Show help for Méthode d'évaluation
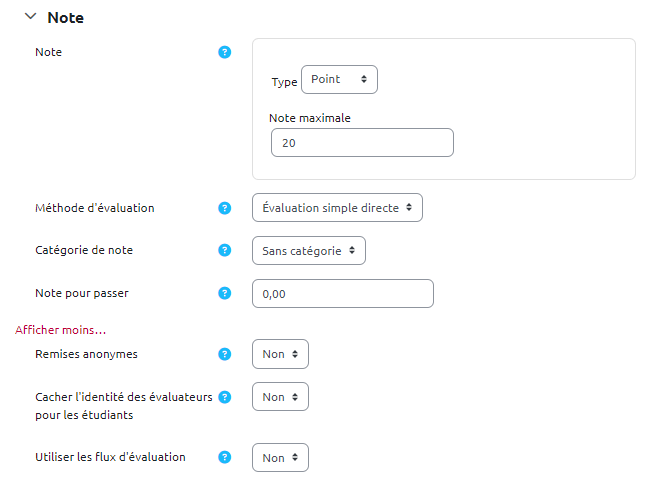Viewport: 656px width, 482px height. click(x=224, y=208)
